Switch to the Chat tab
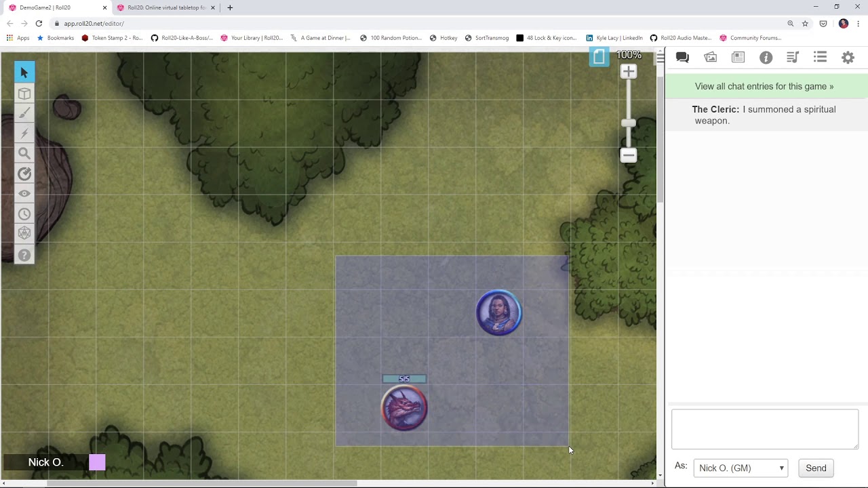This screenshot has width=868, height=488. point(682,58)
